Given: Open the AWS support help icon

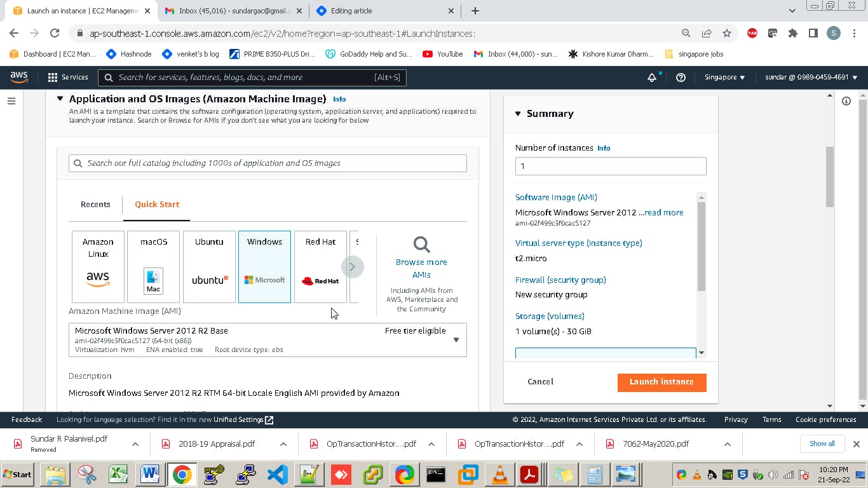Looking at the screenshot, I should [x=681, y=77].
